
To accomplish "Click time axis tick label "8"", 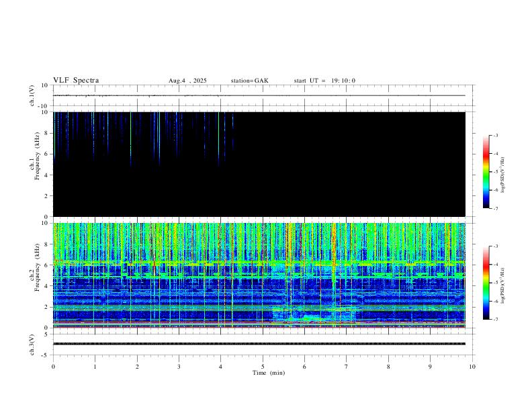I will coord(388,367).
